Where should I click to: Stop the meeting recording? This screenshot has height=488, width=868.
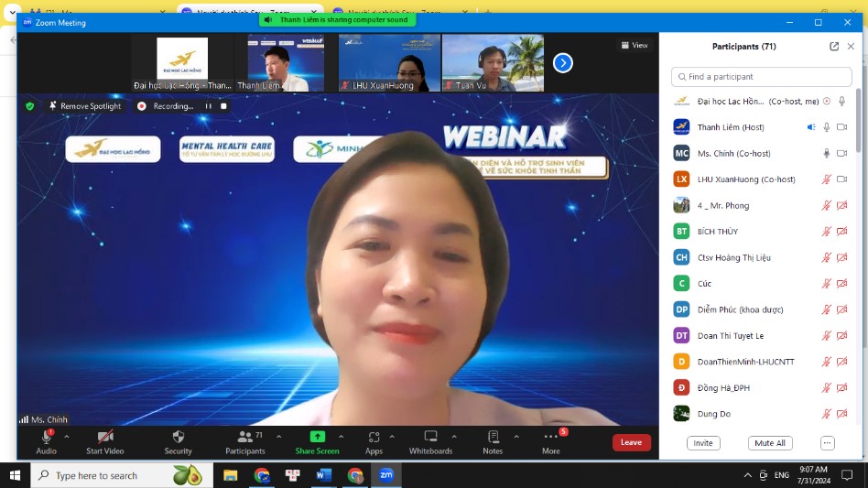click(223, 106)
